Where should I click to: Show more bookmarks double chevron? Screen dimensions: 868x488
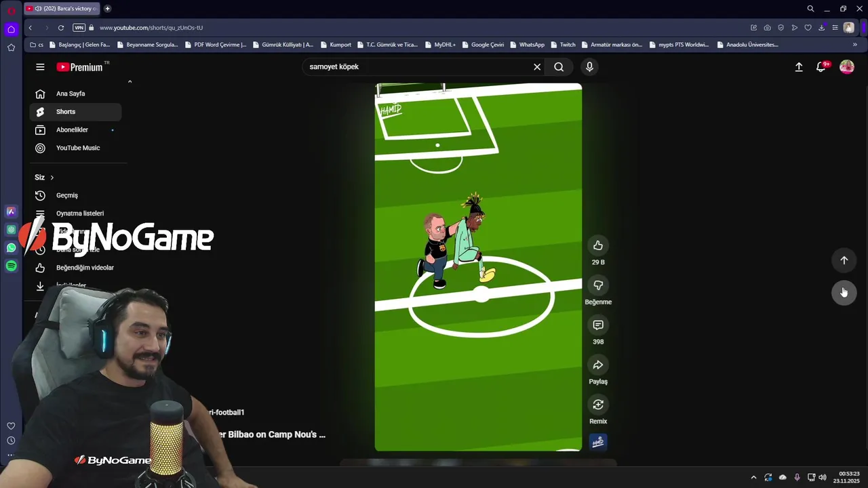pos(854,45)
